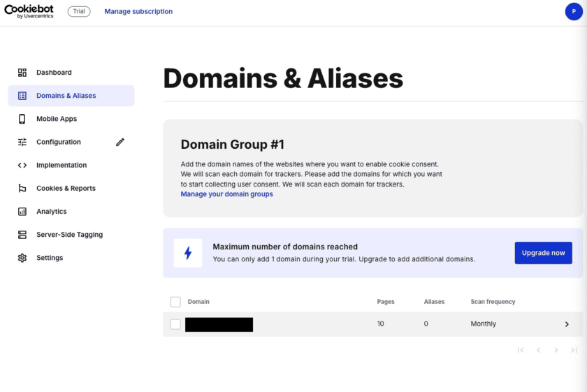Click the Server-Side Tagging server icon
Screen dimensions: 587x392
pos(22,235)
